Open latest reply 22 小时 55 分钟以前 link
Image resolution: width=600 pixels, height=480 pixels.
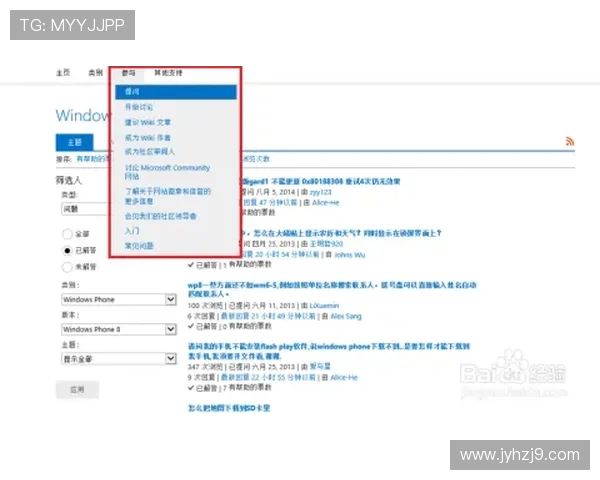pyautogui.click(x=268, y=377)
